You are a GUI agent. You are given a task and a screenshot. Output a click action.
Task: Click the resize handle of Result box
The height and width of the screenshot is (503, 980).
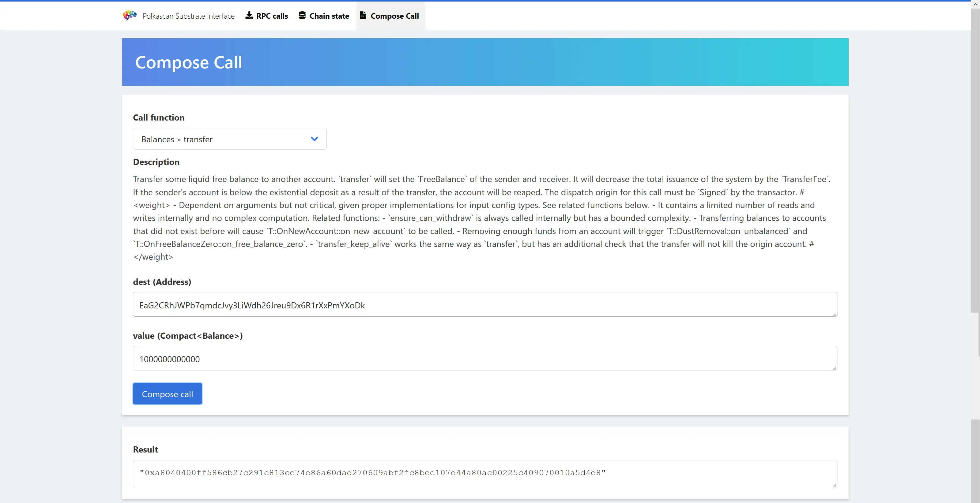point(834,486)
